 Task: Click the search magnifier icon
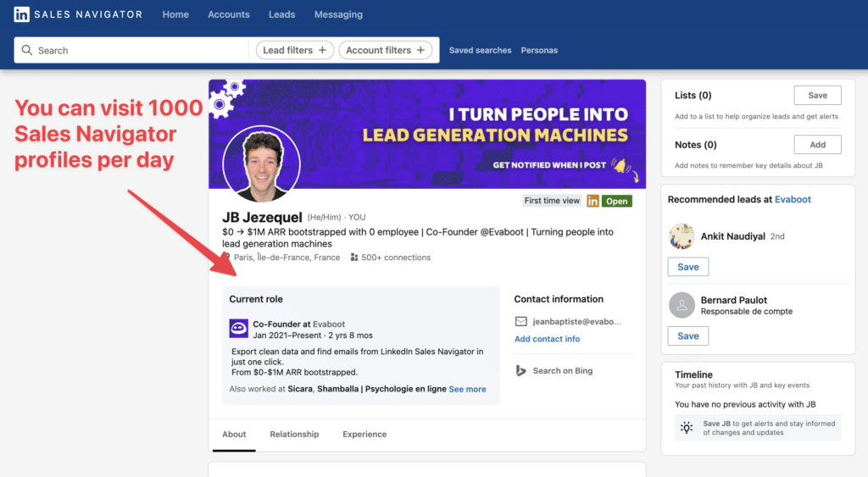(26, 50)
